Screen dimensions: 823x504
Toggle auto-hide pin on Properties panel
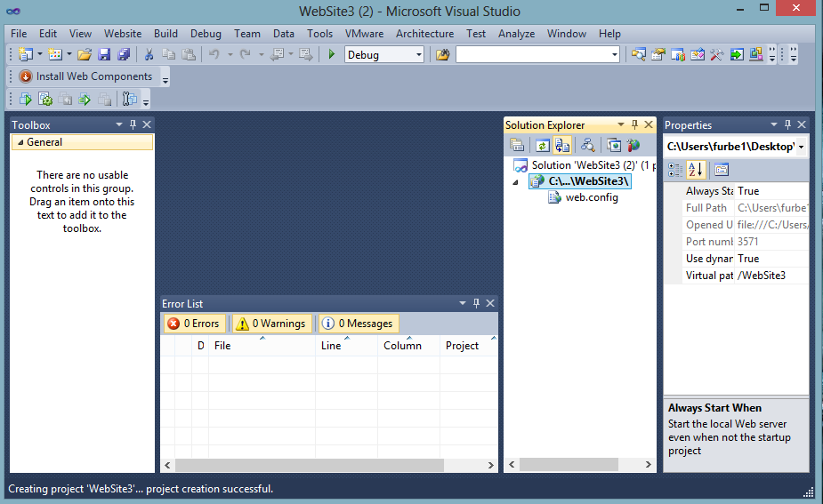click(x=787, y=124)
